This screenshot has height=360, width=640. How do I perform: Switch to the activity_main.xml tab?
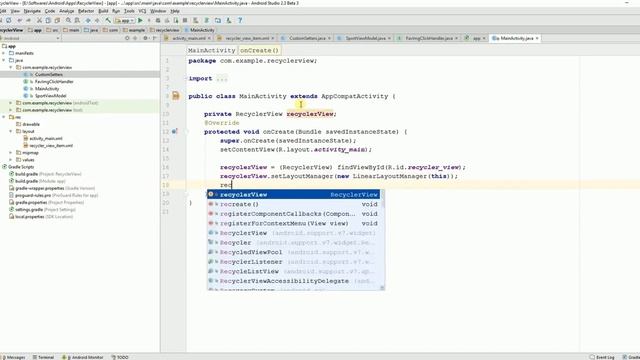point(188,38)
